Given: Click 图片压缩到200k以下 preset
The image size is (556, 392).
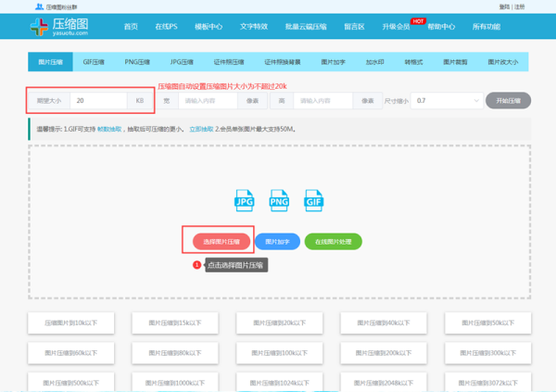Looking at the screenshot, I should click(x=384, y=353).
